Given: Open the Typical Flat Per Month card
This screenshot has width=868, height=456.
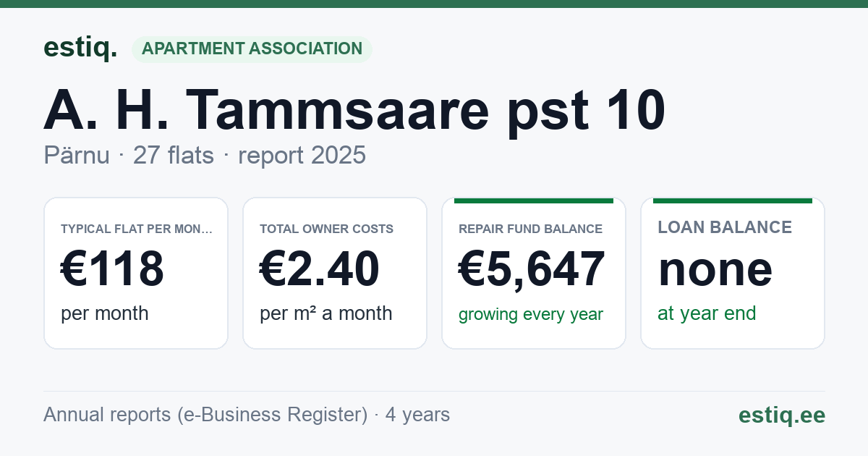Looking at the screenshot, I should 136,273.
